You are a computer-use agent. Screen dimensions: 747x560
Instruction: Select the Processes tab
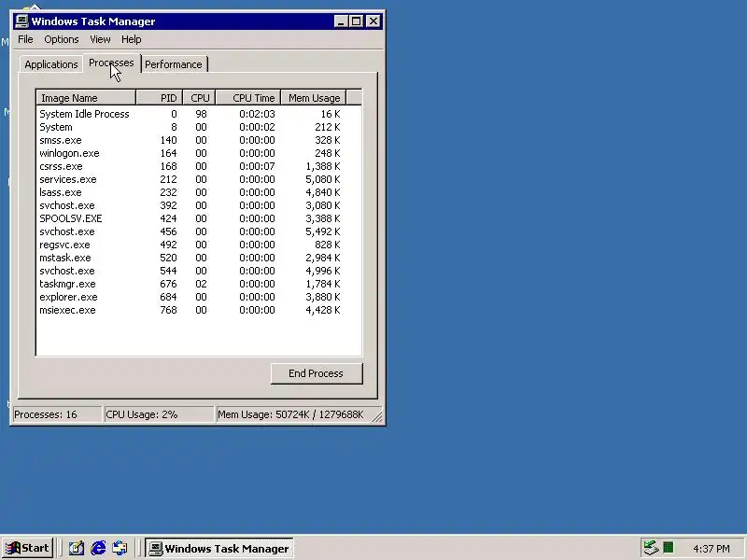[111, 63]
